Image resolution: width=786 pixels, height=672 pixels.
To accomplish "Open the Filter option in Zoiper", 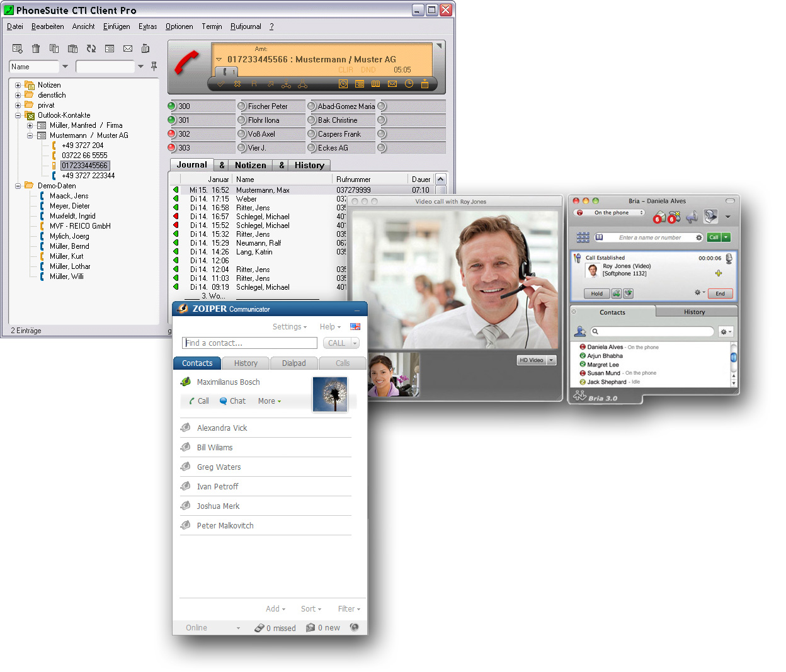I will tap(349, 609).
